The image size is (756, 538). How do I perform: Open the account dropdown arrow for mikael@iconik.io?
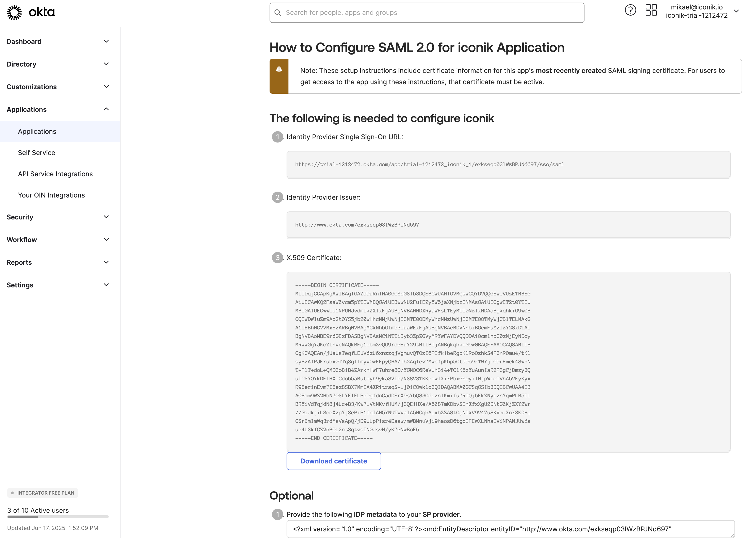coord(736,11)
